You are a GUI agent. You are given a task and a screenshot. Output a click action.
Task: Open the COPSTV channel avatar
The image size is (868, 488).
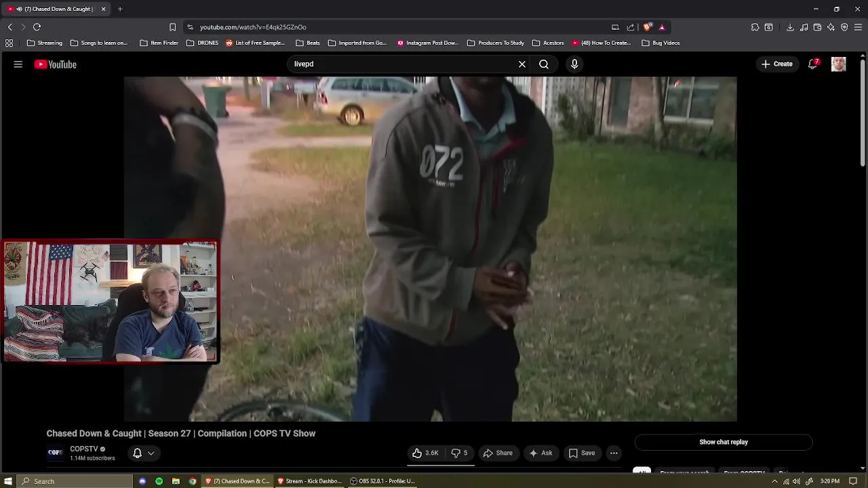(x=56, y=453)
